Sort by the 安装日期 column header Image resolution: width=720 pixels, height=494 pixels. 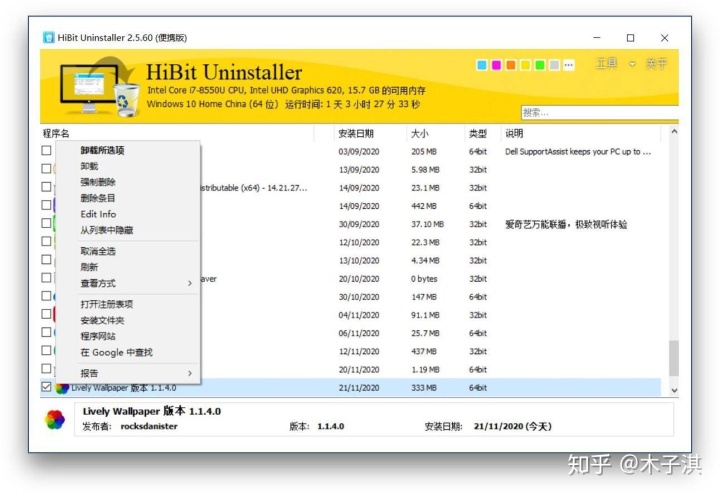tap(370, 134)
